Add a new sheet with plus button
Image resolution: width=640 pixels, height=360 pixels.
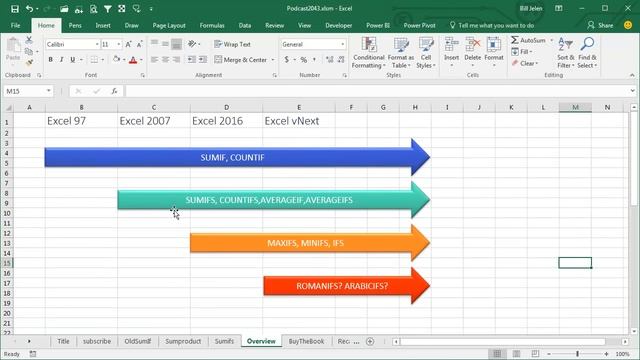click(x=370, y=341)
